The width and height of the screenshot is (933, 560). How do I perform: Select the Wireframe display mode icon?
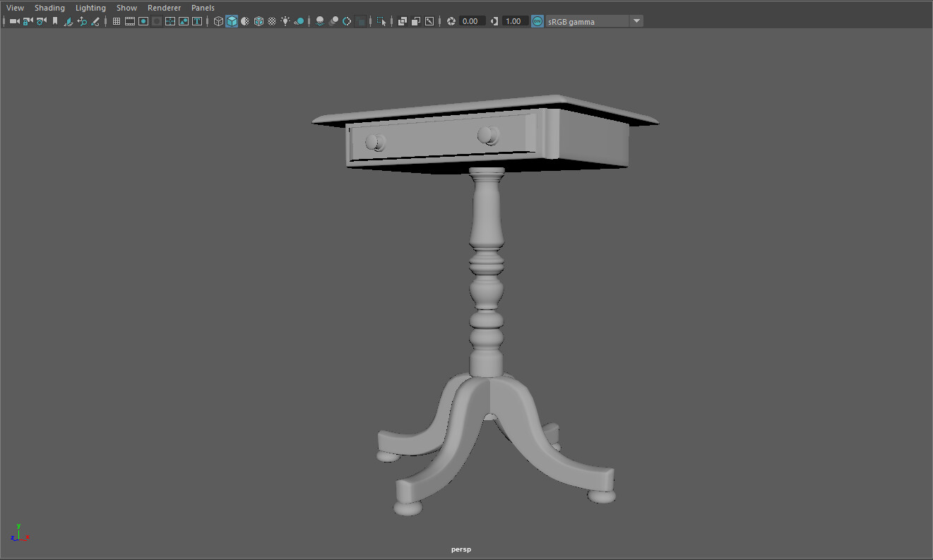coord(218,20)
